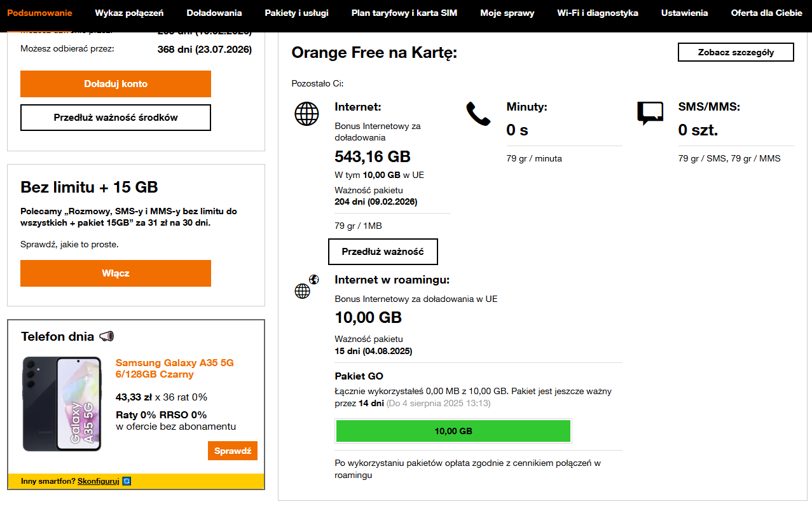Click the 204 dni (09.02.2026) validity text
Screen dimensions: 812x506
pyautogui.click(x=376, y=202)
